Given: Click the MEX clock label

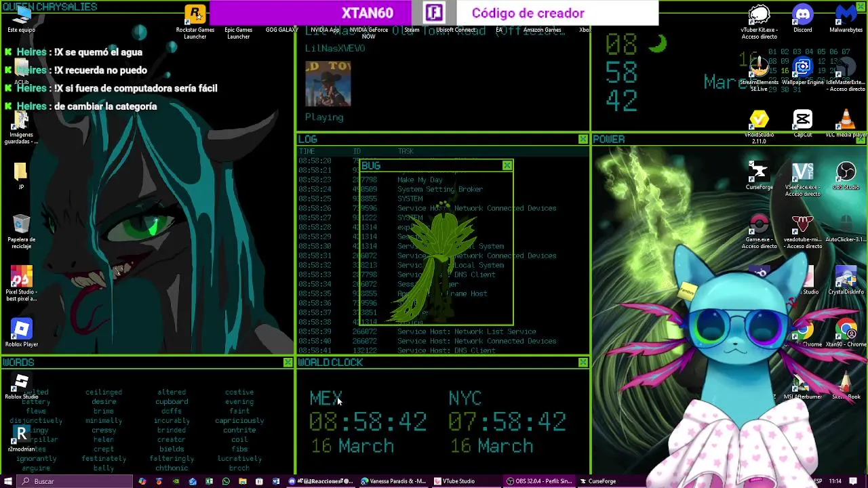Looking at the screenshot, I should pyautogui.click(x=325, y=398).
